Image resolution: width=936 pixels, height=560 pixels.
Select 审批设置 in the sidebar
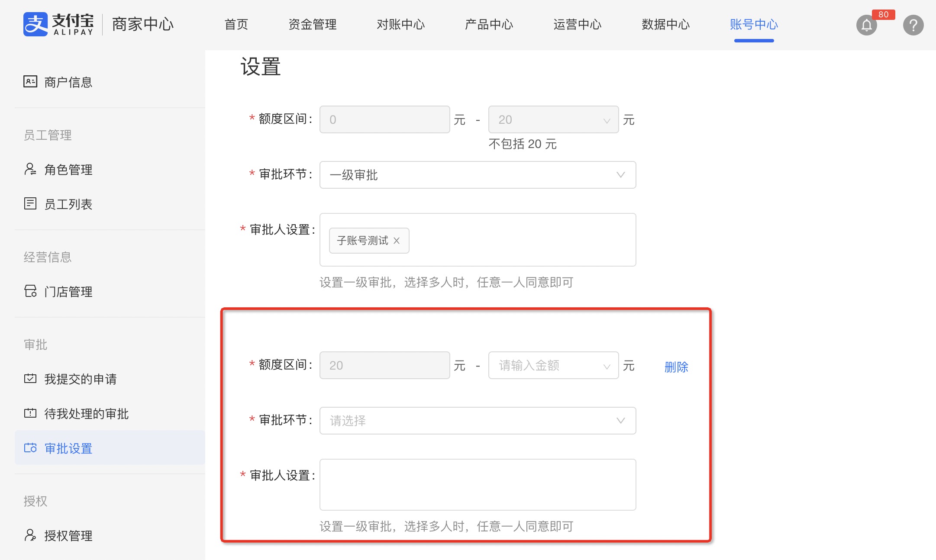tap(68, 448)
